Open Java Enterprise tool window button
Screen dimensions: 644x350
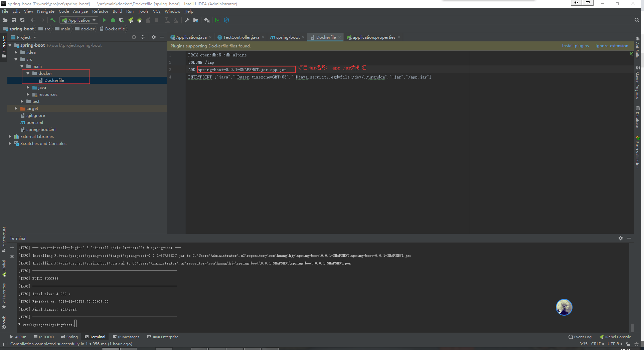pos(163,337)
